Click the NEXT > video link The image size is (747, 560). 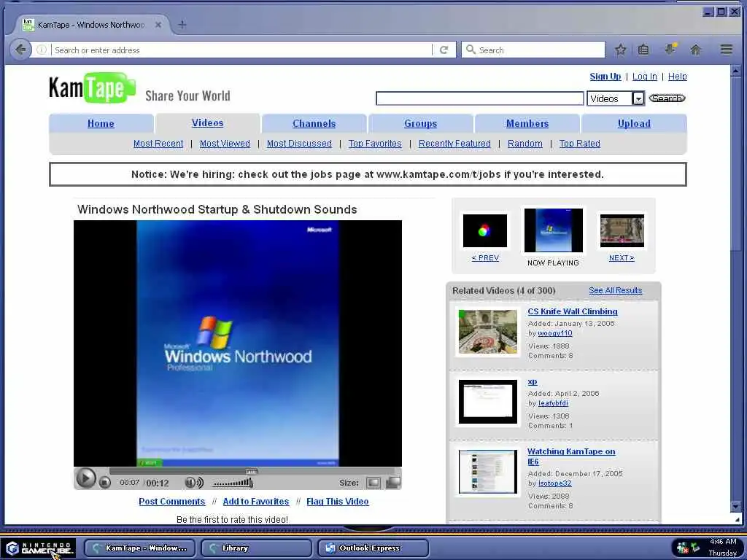click(x=622, y=257)
